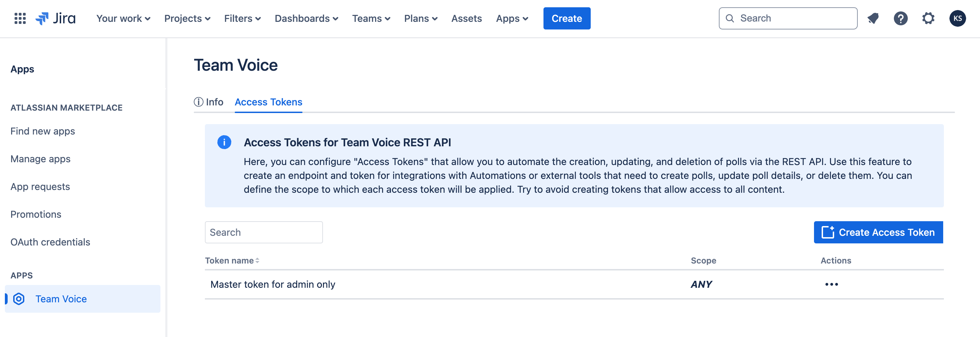Expand the Projects dropdown
This screenshot has width=980, height=337.
click(187, 18)
